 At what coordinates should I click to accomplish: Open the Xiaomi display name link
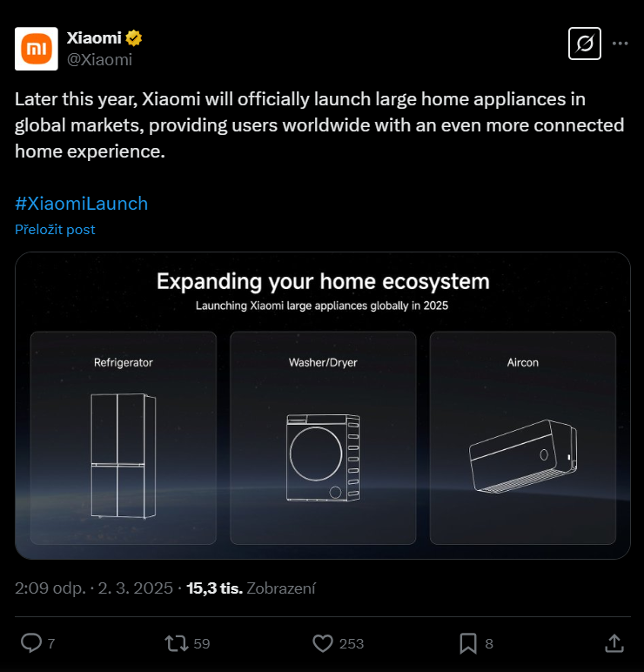click(x=96, y=37)
